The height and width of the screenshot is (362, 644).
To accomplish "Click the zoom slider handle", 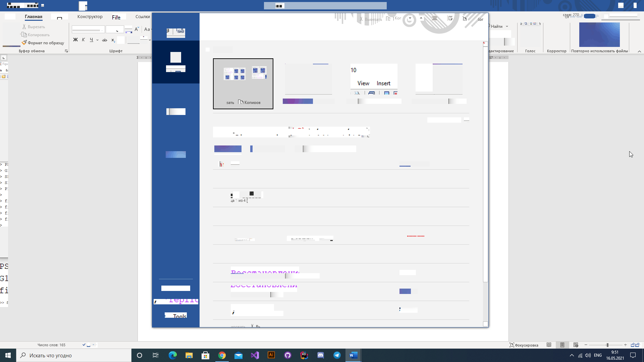I will [607, 345].
